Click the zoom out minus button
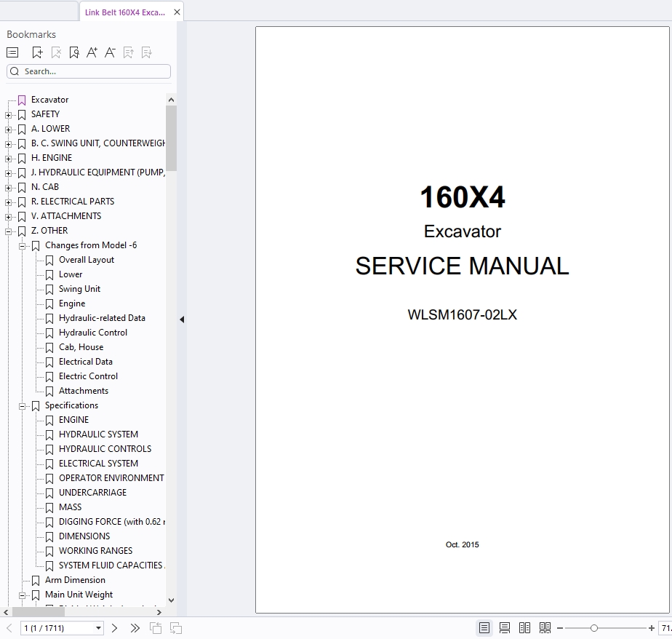 coord(560,628)
